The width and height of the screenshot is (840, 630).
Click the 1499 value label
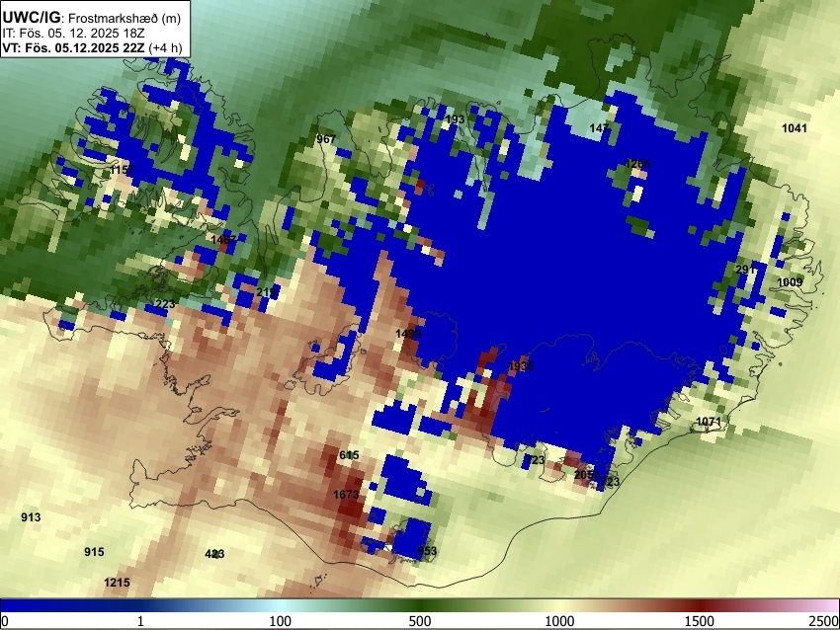(x=408, y=334)
